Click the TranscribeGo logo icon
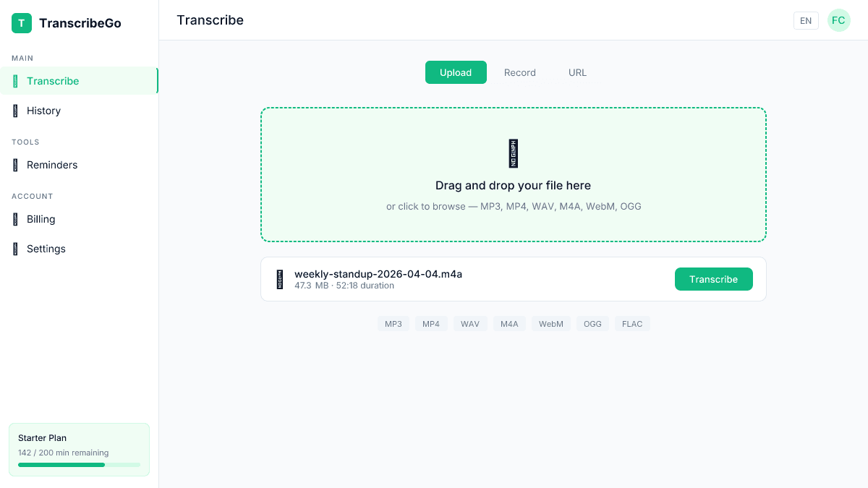Viewport: 868px width, 488px height. [21, 22]
